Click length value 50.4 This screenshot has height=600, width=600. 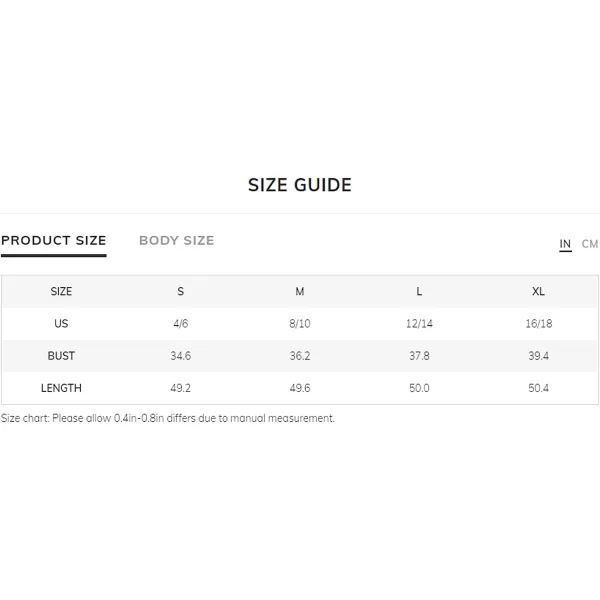point(538,388)
